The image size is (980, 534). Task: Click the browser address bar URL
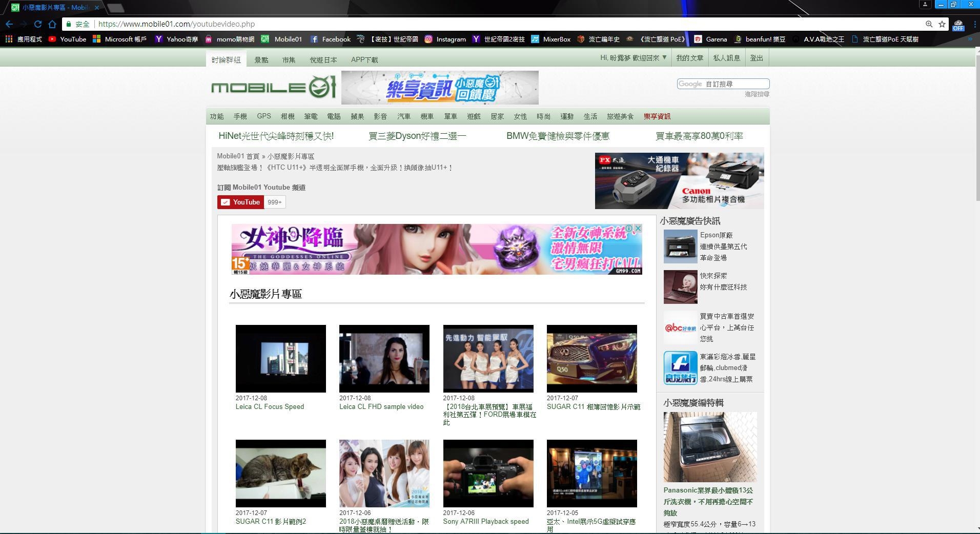click(176, 24)
